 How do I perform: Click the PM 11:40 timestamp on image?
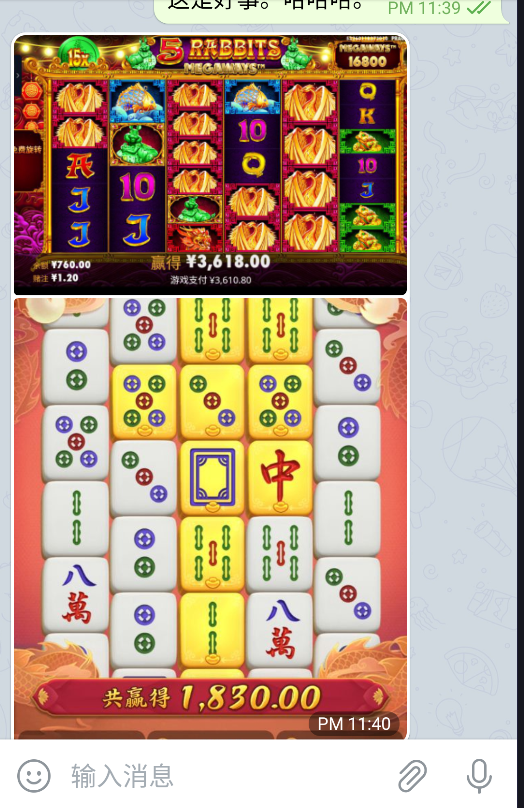pos(353,723)
